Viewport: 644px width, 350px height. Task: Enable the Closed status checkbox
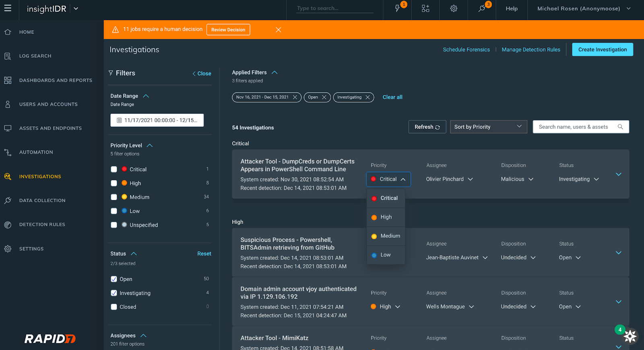pyautogui.click(x=114, y=307)
